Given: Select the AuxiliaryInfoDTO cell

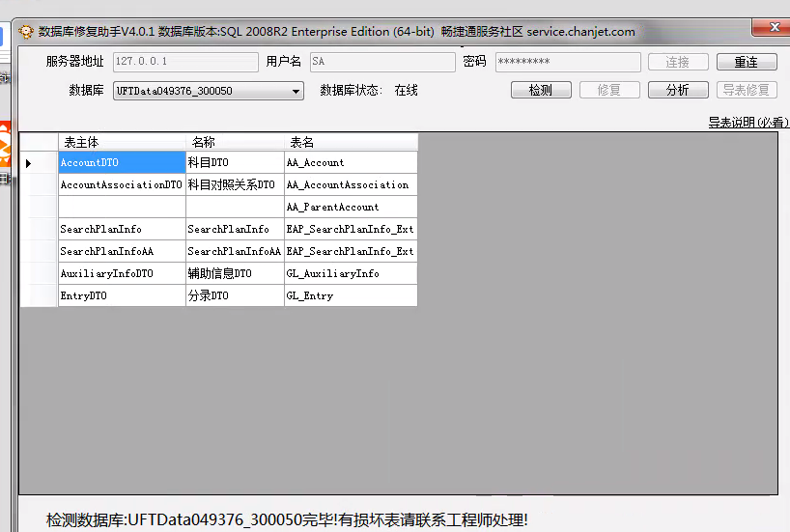Looking at the screenshot, I should coord(122,273).
